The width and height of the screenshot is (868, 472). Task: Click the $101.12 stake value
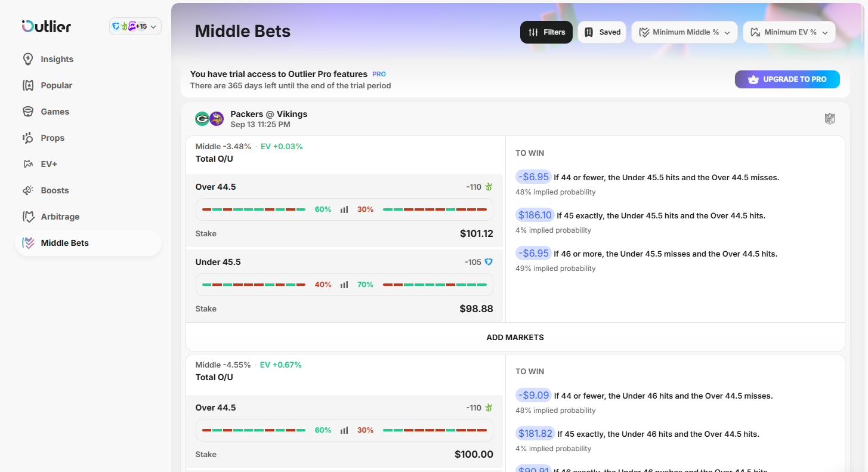coord(477,234)
